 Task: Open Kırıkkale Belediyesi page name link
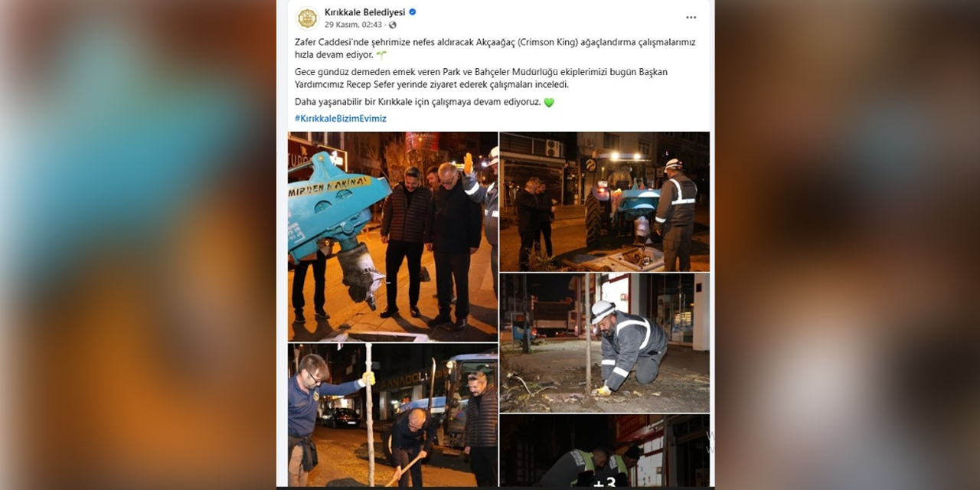pyautogui.click(x=365, y=12)
